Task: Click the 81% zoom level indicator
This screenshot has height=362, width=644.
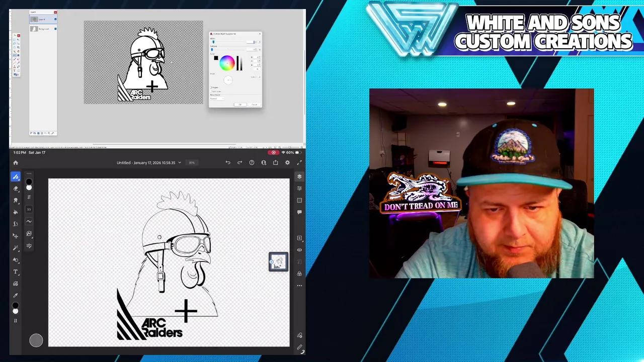Action: pyautogui.click(x=192, y=162)
